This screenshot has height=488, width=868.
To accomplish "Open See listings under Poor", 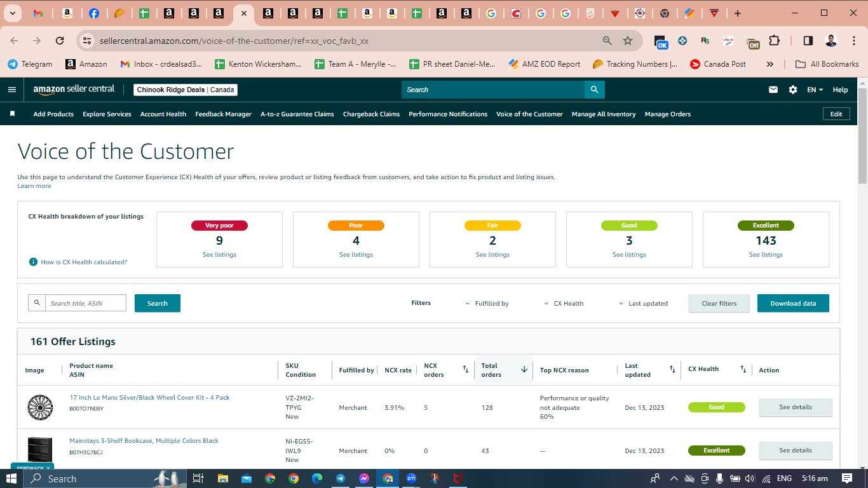I will click(x=356, y=255).
